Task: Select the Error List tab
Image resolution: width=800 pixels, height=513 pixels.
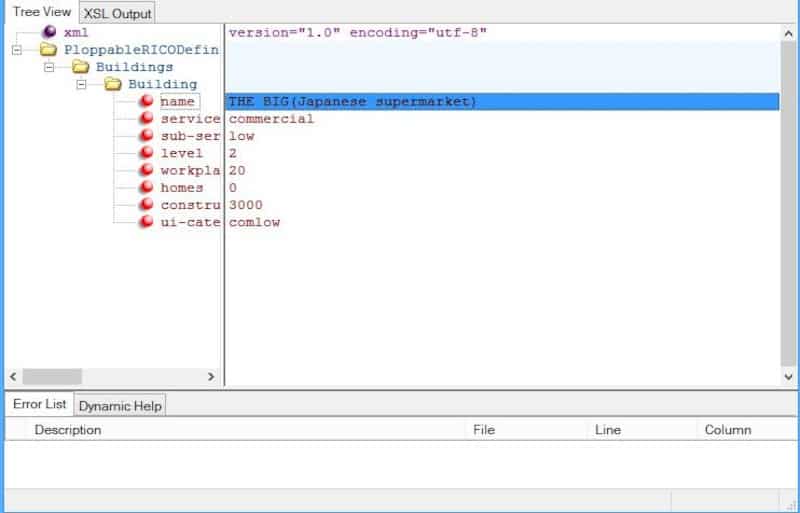Action: (39, 404)
